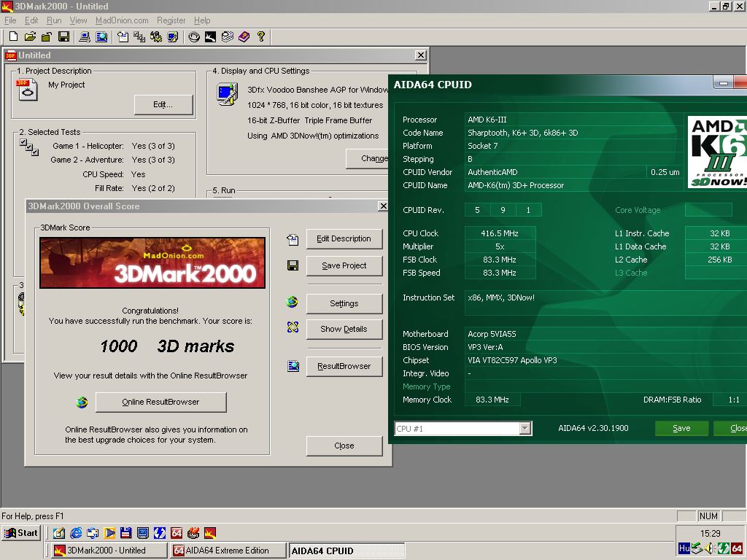Click the Settings button in Overall Score dialog
This screenshot has width=747, height=560.
(344, 303)
